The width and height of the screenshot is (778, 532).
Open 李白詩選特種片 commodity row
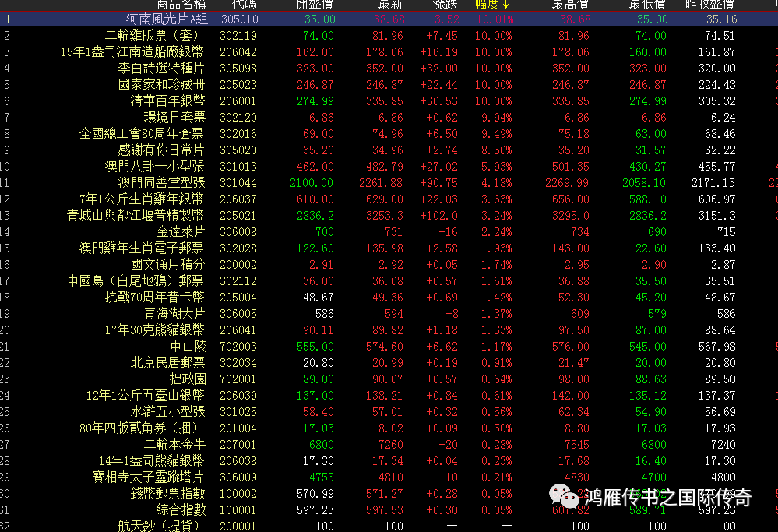pyautogui.click(x=161, y=69)
